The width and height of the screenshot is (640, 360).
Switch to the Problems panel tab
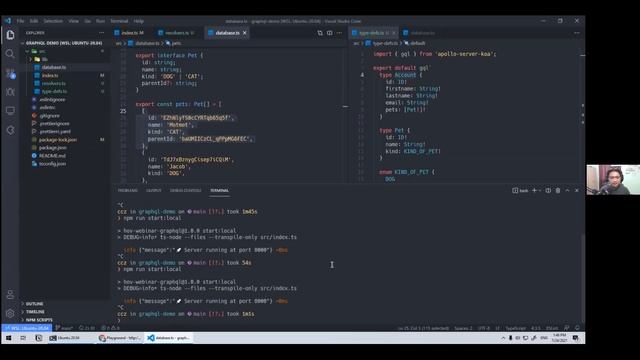pos(128,191)
